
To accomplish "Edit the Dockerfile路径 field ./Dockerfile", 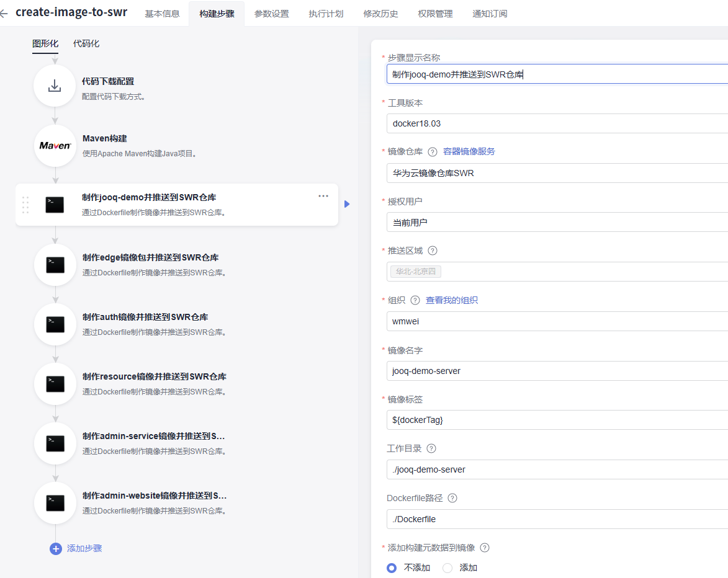I will [x=557, y=519].
